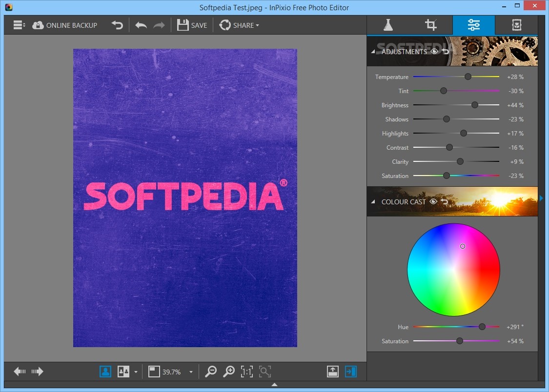Screen dimensions: 549x392
Task: Click the zoom to selection icon
Action: (265, 372)
